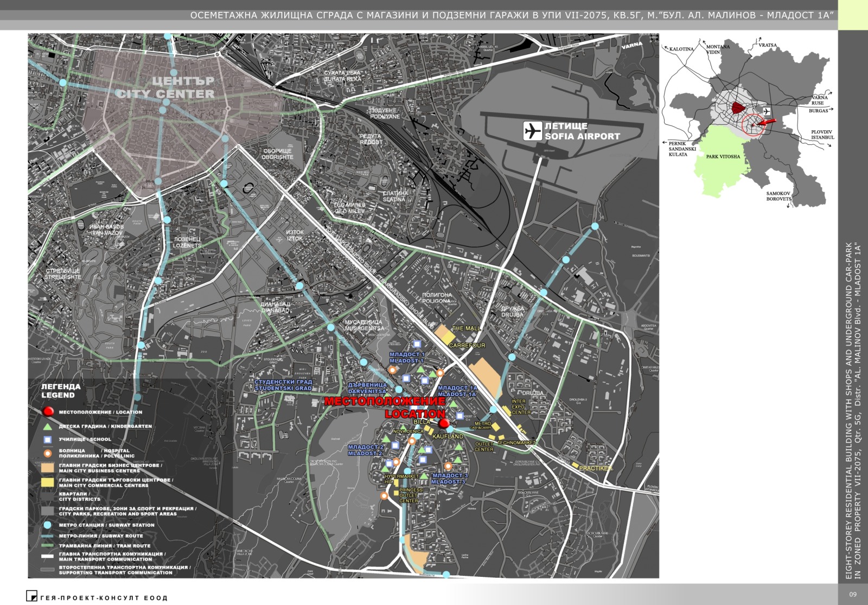Viewport: 868px width, 605px height.
Task: Click the airplane icon beside Sofia Airport
Action: click(532, 131)
